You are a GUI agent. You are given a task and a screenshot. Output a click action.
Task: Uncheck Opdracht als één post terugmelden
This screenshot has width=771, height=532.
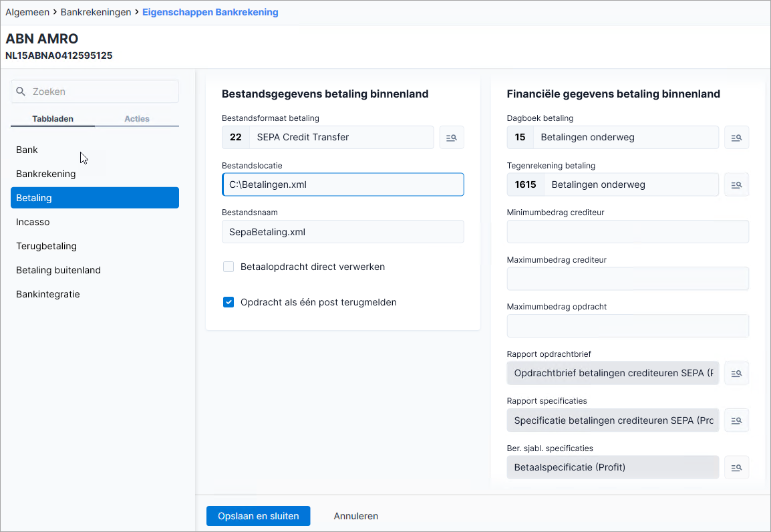click(x=228, y=302)
